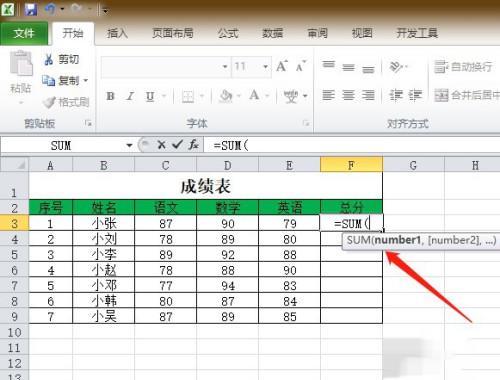This screenshot has height=380, width=500.
Task: Toggle Wrap Text (自动换行)
Action: 463,67
